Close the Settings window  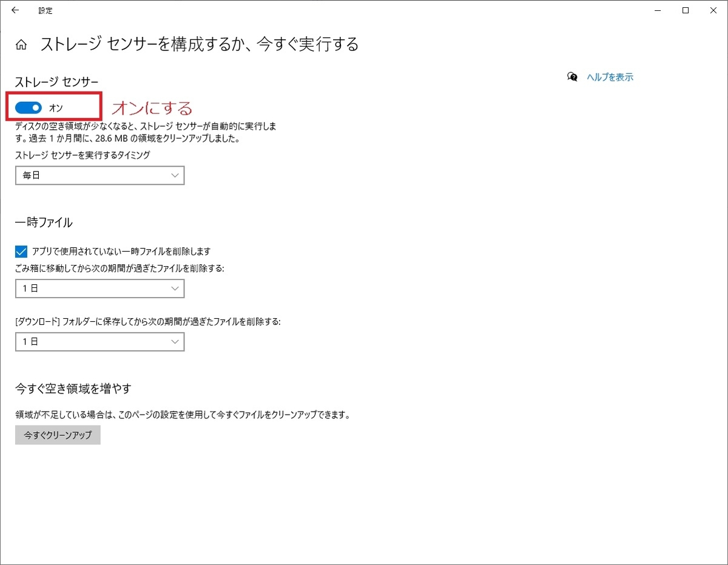713,10
